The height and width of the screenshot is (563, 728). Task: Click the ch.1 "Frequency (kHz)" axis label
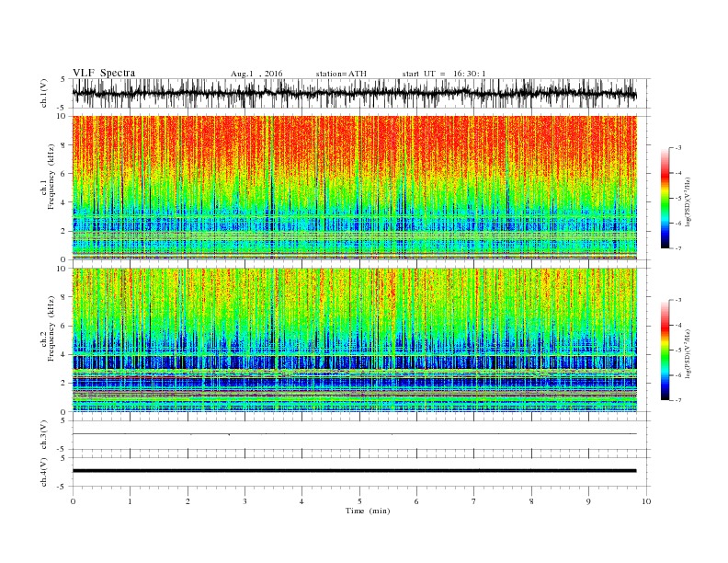pos(51,177)
